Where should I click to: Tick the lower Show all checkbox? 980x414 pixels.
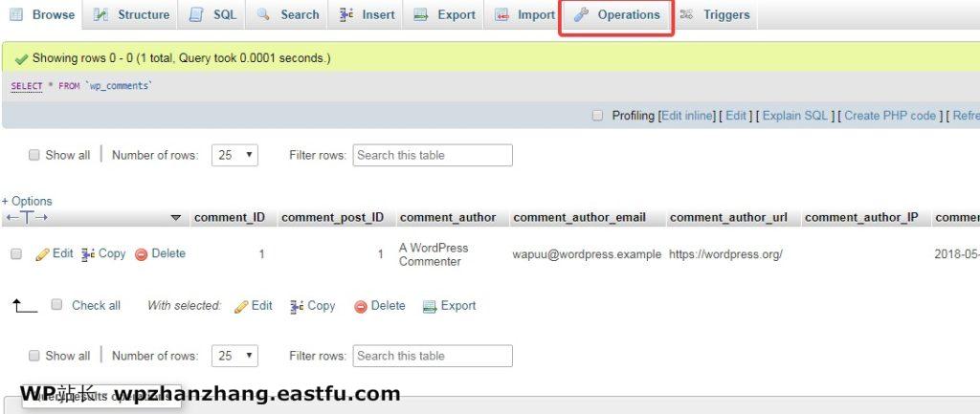tap(33, 356)
